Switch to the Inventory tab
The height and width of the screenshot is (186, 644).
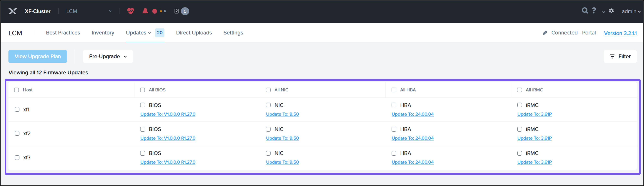[x=103, y=33]
